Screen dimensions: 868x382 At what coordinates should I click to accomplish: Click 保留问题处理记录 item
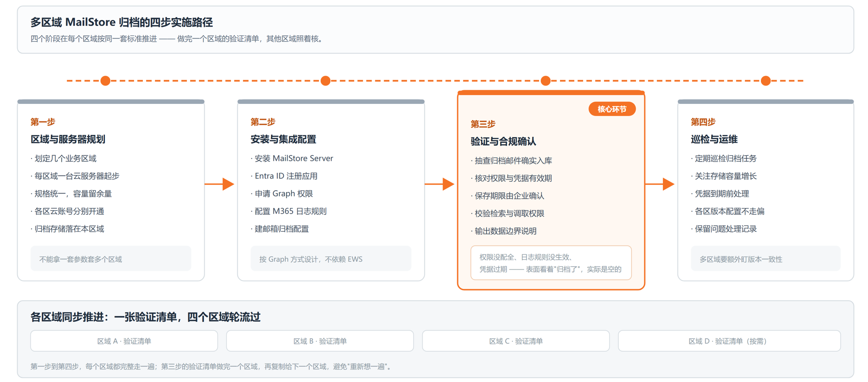click(724, 229)
